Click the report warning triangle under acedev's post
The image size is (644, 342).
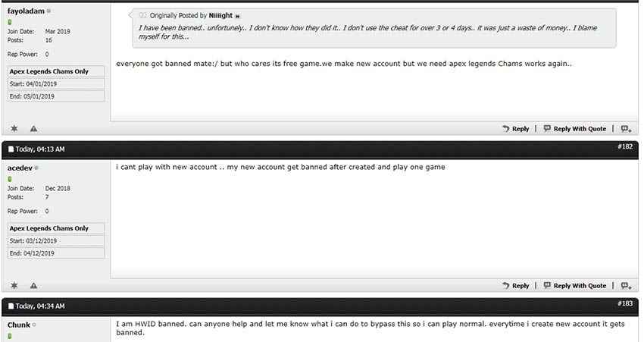pos(33,285)
